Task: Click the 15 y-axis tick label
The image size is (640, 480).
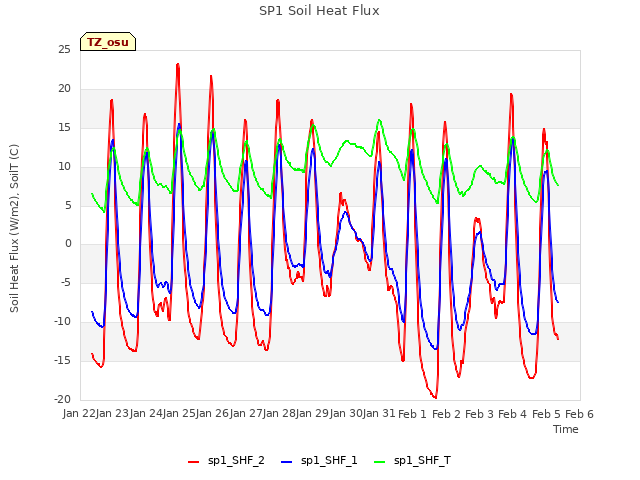Action: (64, 128)
